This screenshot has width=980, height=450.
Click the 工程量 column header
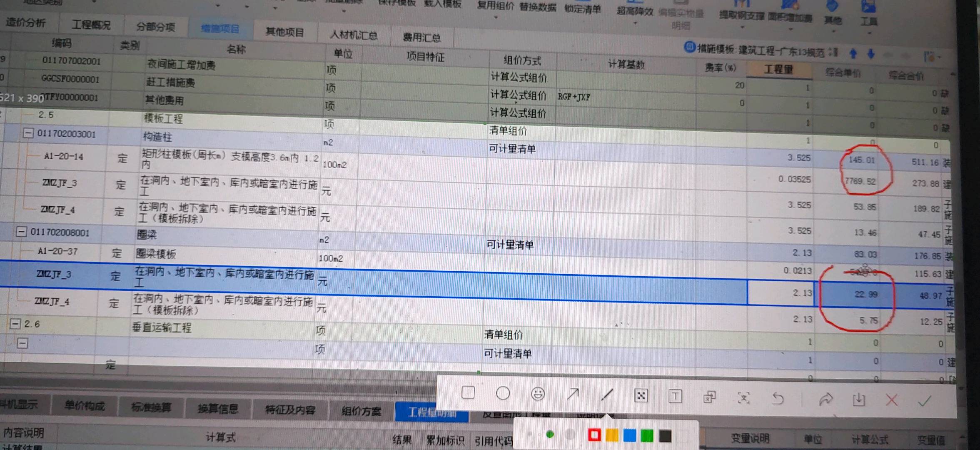[778, 69]
